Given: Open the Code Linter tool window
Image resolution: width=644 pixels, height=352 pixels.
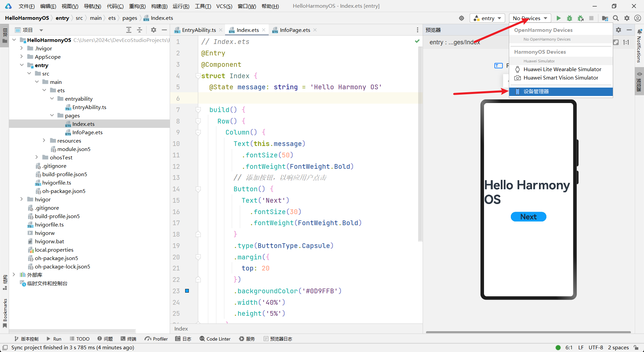Looking at the screenshot, I should (215, 339).
